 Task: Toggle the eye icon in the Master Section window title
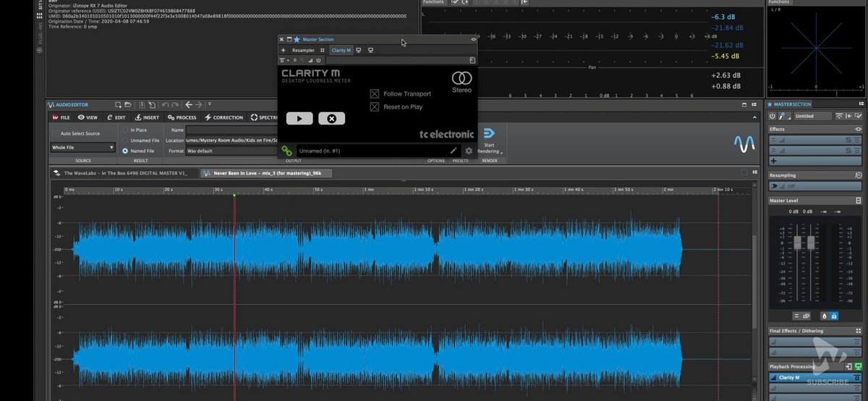coord(473,39)
